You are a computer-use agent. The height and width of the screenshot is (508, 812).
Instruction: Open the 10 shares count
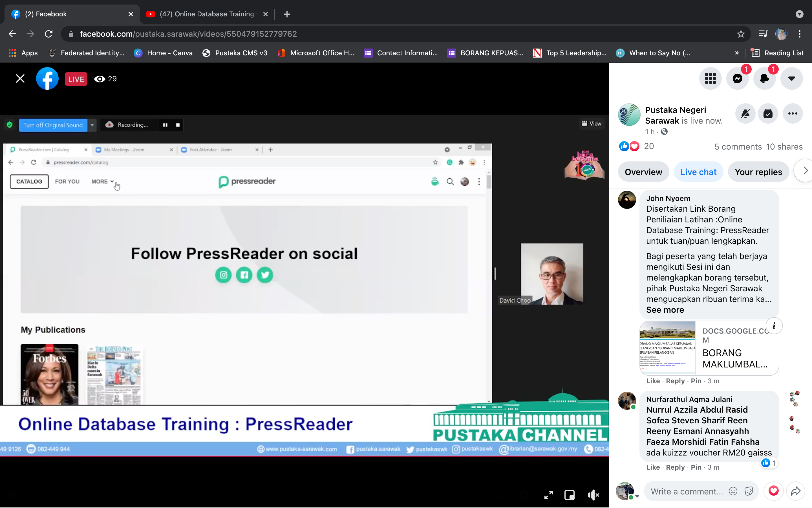coord(784,147)
